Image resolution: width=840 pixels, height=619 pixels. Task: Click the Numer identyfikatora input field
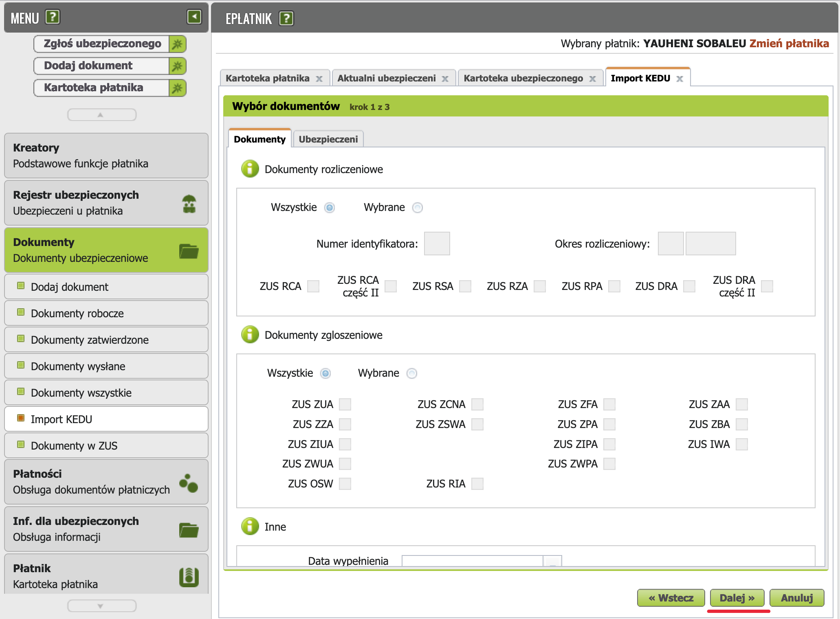point(437,244)
